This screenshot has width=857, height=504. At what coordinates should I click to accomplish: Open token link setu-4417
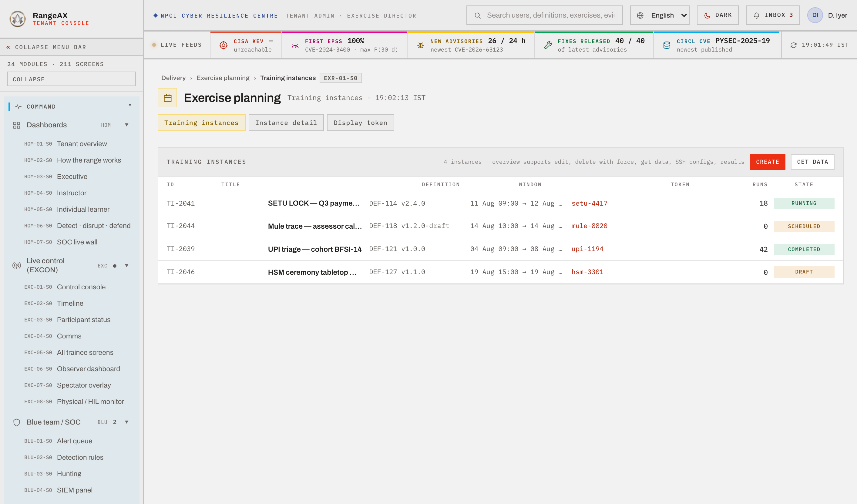click(589, 203)
